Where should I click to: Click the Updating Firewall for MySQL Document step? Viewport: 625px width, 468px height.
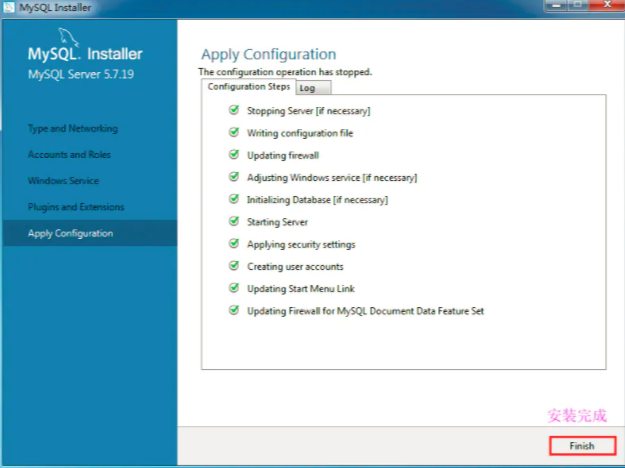click(365, 311)
